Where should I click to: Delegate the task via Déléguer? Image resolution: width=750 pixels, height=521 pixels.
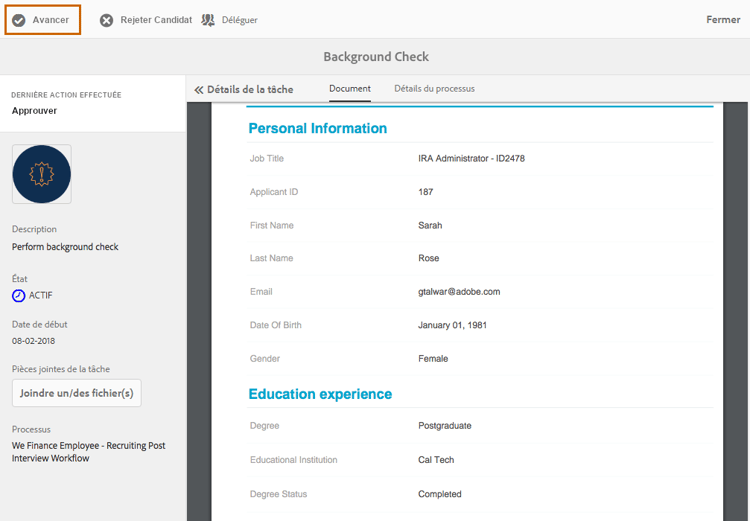pyautogui.click(x=240, y=20)
